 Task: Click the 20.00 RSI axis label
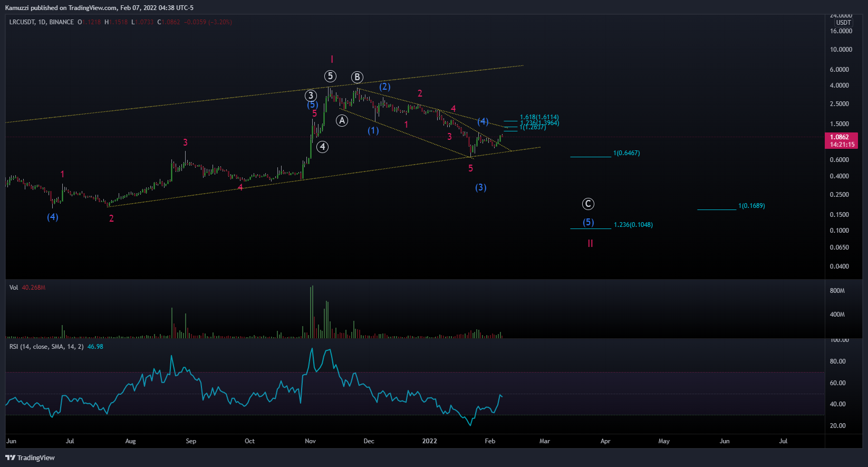click(x=838, y=426)
